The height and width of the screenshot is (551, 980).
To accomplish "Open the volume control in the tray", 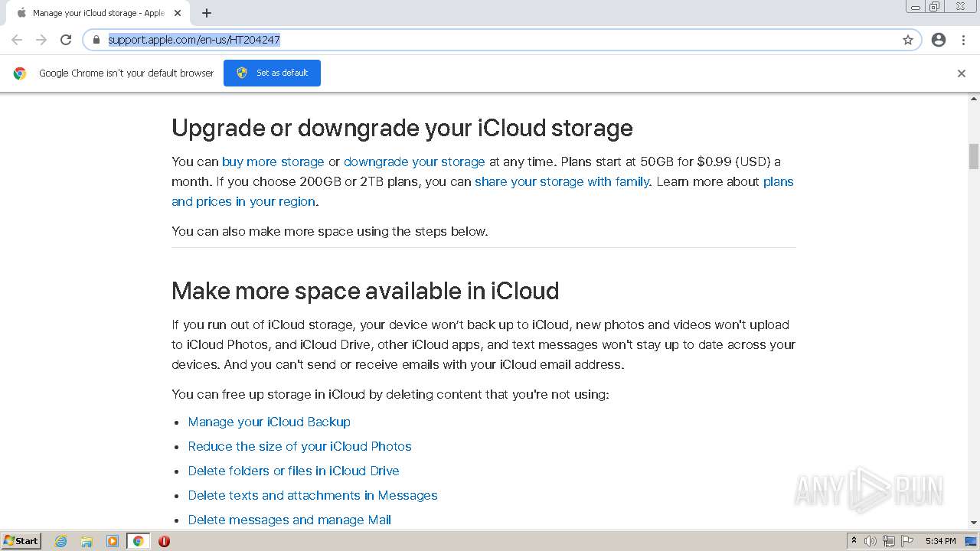I will (871, 541).
